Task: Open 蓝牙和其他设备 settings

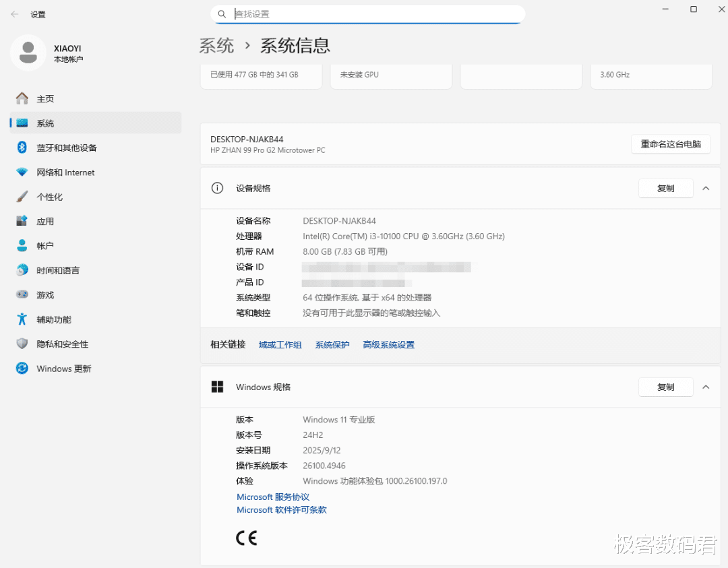Action: pos(95,148)
